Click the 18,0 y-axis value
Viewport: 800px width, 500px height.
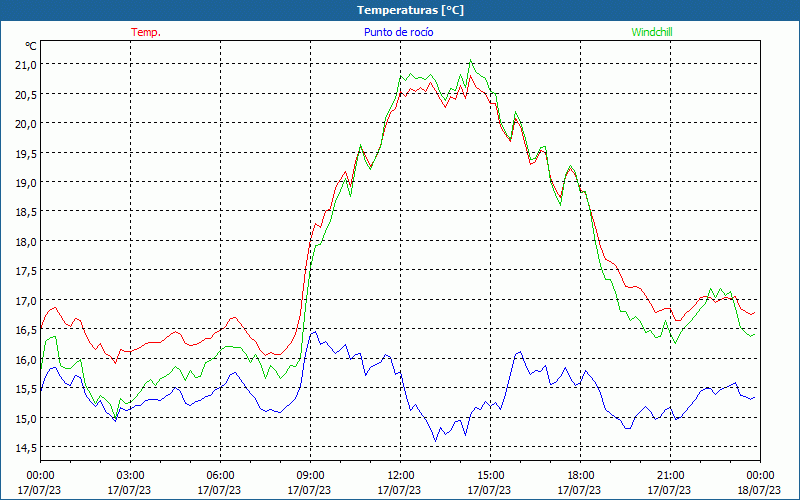click(x=26, y=241)
